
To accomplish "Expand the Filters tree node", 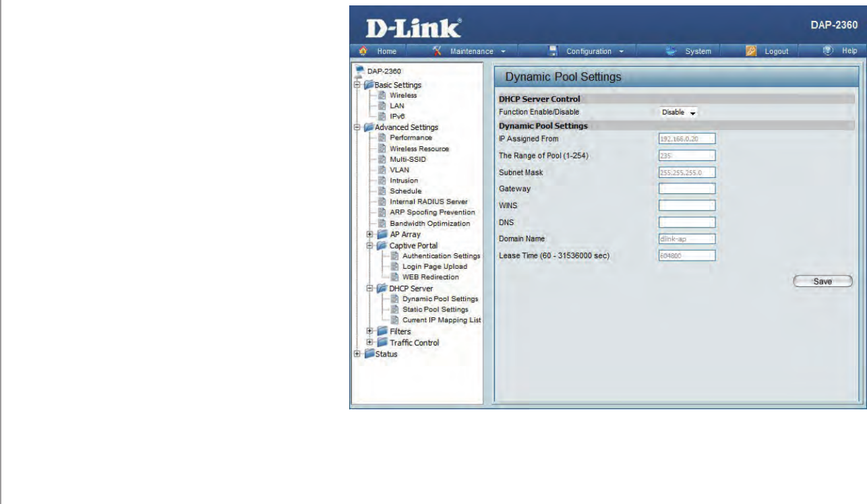I will pos(369,332).
